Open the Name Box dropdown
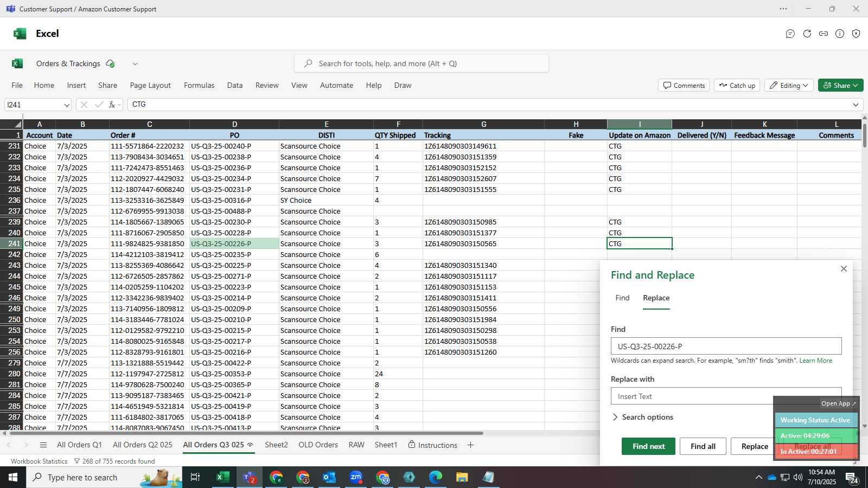This screenshot has width=868, height=488. point(67,105)
